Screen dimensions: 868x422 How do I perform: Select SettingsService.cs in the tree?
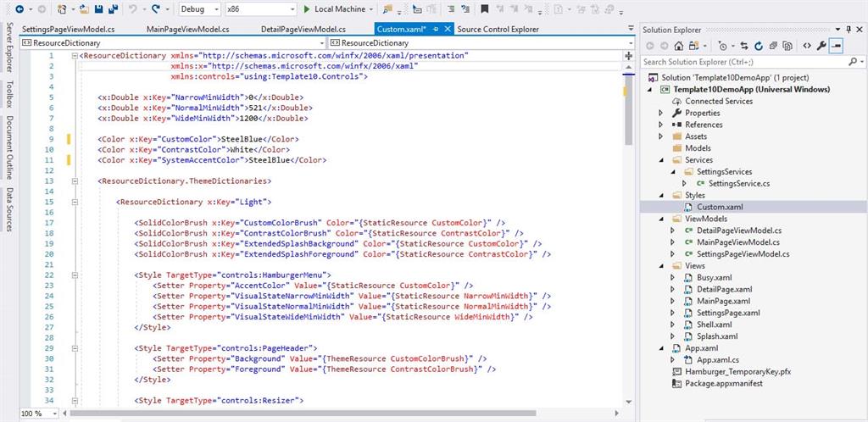(x=739, y=183)
